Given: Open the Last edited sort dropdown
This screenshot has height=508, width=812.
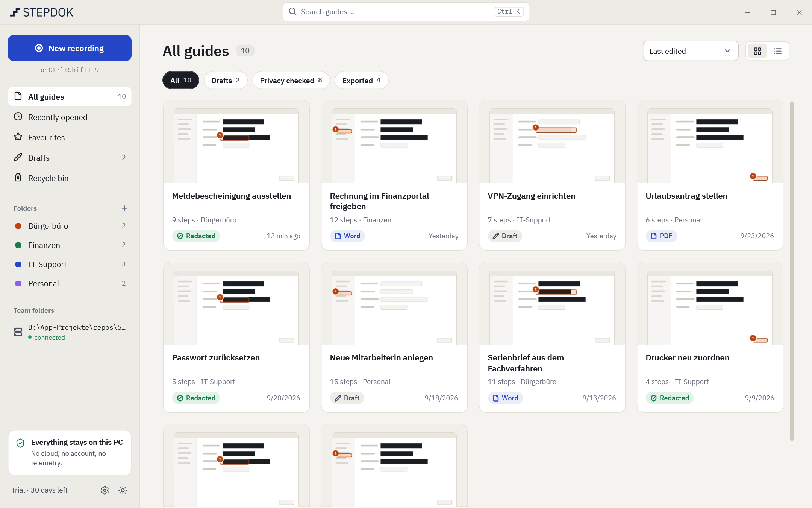Looking at the screenshot, I should tap(691, 51).
